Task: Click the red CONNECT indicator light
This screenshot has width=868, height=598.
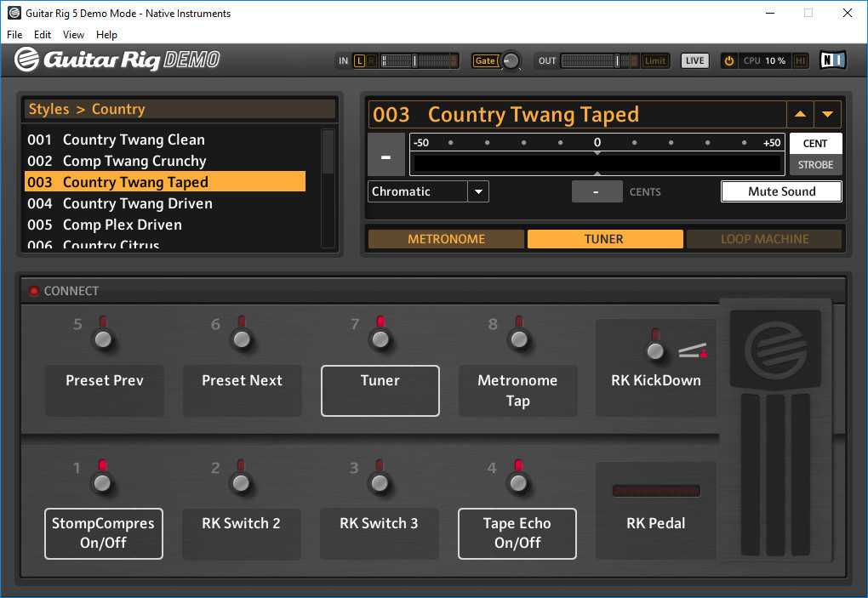Action: (34, 291)
